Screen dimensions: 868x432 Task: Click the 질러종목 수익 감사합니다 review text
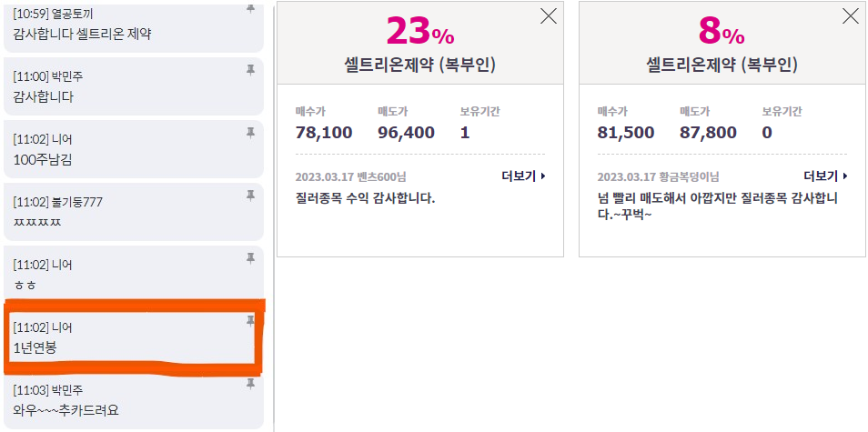coord(366,198)
